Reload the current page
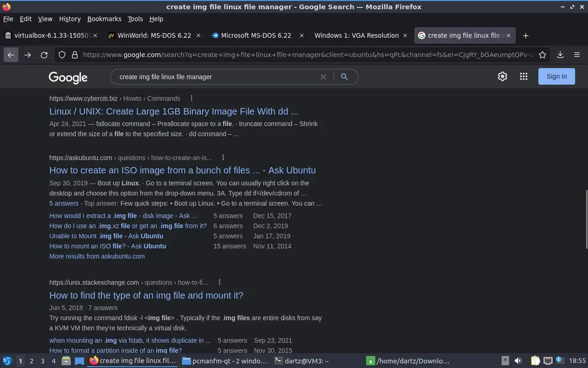Viewport: 588px width, 368px height. [x=44, y=55]
